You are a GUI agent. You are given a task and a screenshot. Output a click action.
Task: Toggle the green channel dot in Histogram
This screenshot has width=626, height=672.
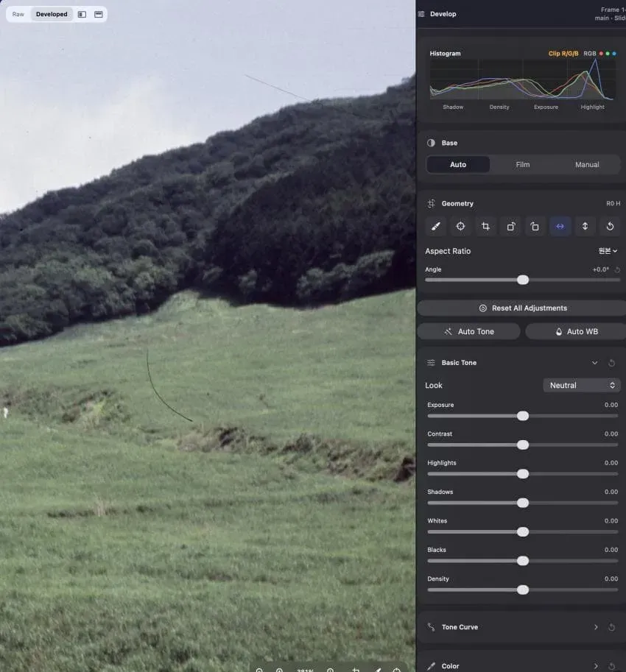point(608,54)
